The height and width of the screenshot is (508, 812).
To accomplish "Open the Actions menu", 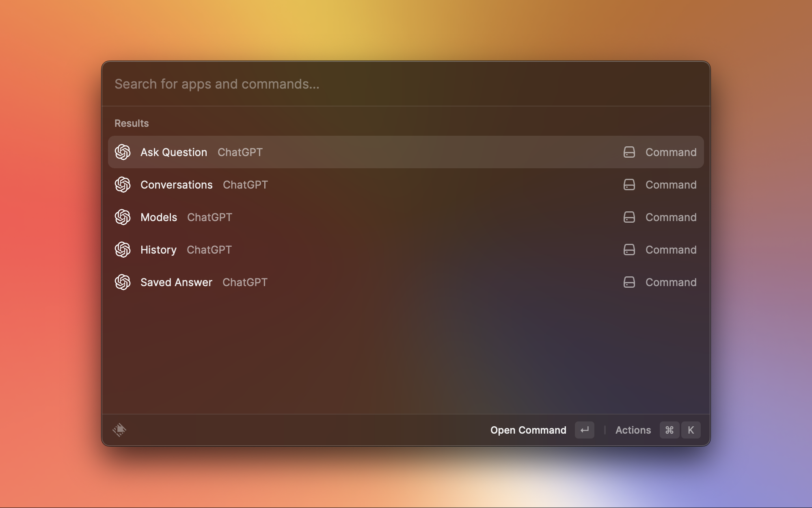I will 633,430.
